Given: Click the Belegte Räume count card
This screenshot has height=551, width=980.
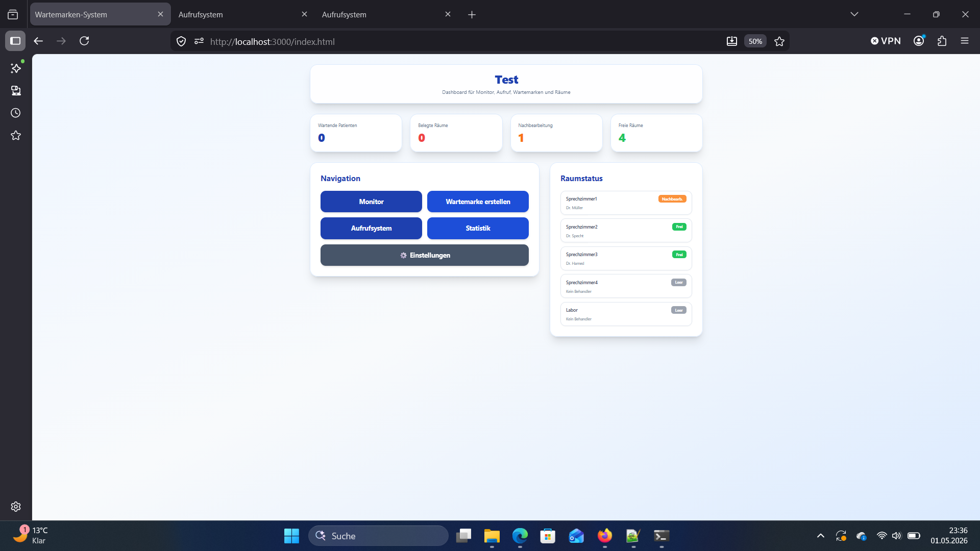Looking at the screenshot, I should click(x=456, y=133).
